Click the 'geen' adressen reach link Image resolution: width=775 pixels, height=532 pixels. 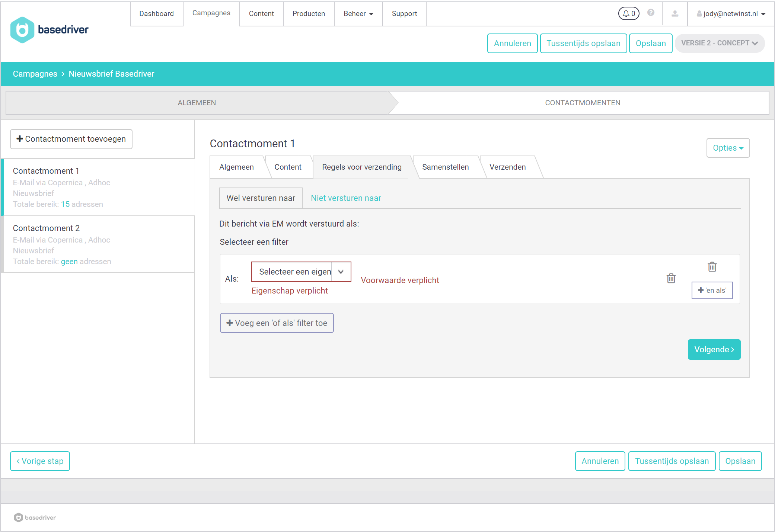(69, 262)
